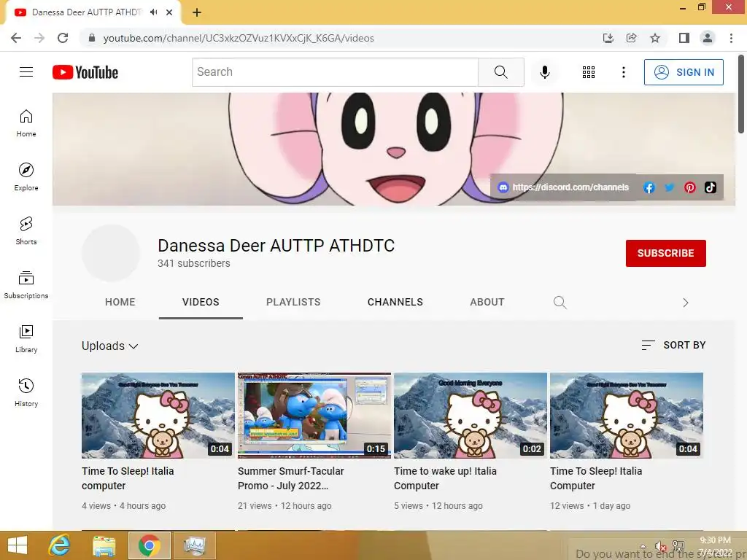Image resolution: width=747 pixels, height=560 pixels.
Task: Open the Discord link on banner
Action: point(563,187)
